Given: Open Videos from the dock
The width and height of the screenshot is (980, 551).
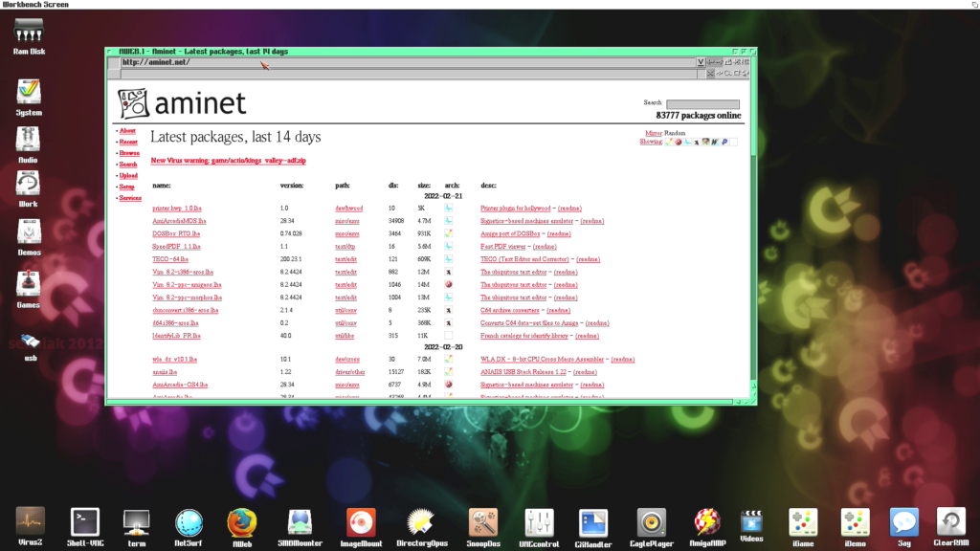Looking at the screenshot, I should pos(751,527).
